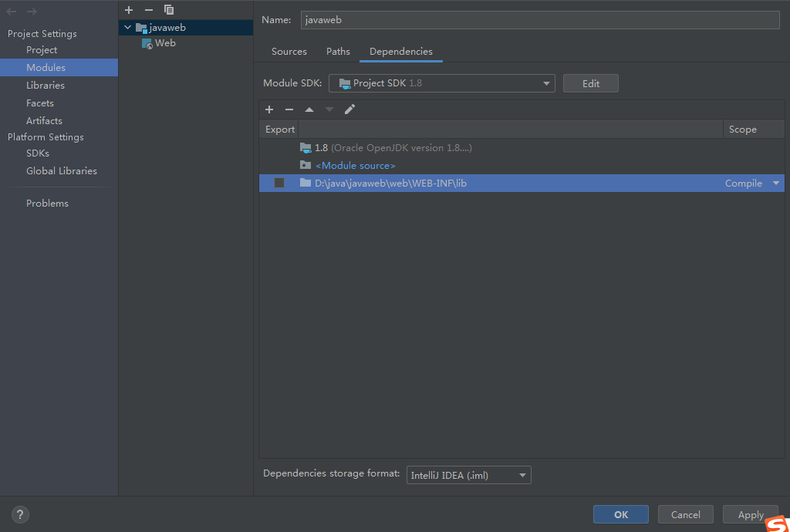
Task: Click the Sogou input method icon
Action: 777,524
